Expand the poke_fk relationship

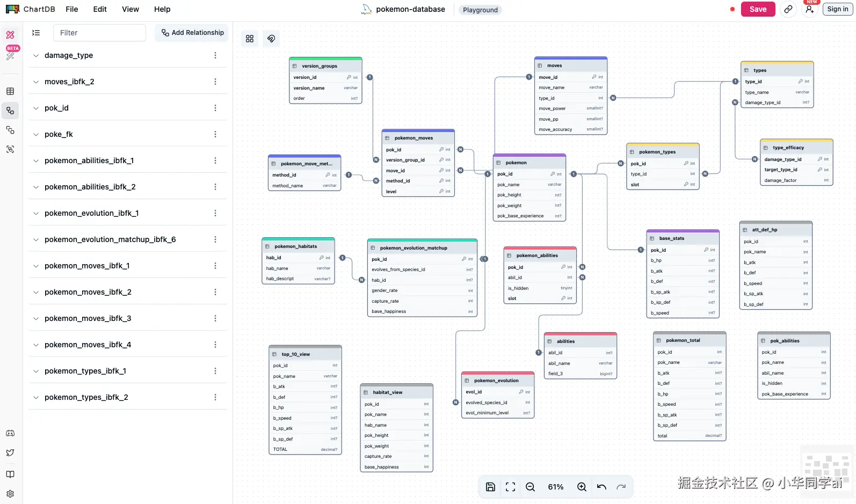click(x=36, y=134)
